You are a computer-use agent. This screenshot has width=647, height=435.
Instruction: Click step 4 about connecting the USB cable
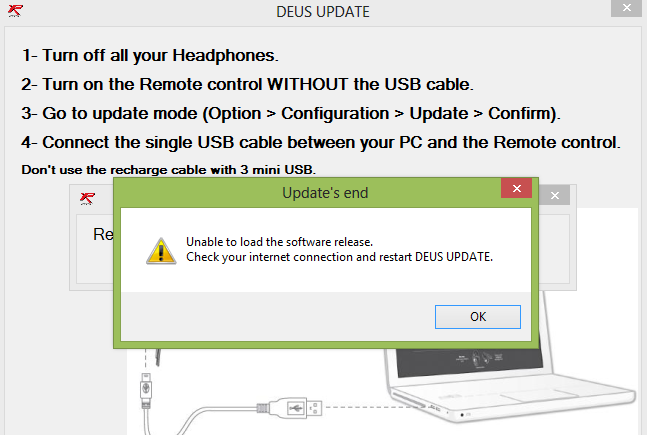click(x=321, y=142)
